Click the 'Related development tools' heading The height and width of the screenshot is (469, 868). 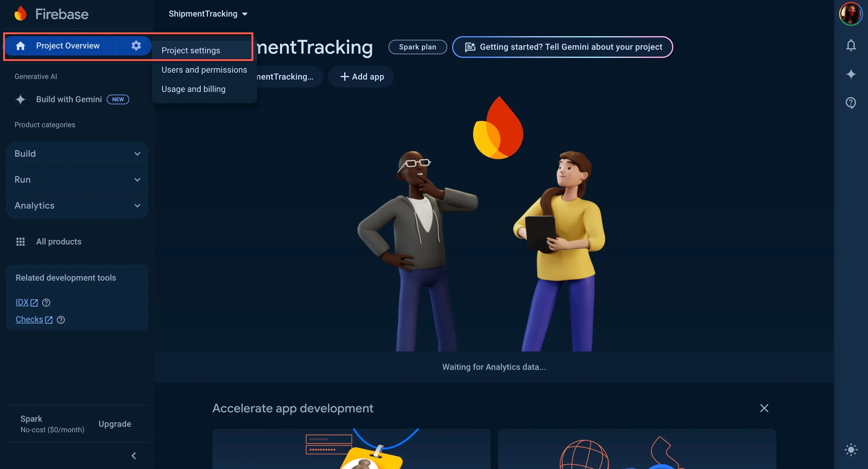[x=66, y=278]
